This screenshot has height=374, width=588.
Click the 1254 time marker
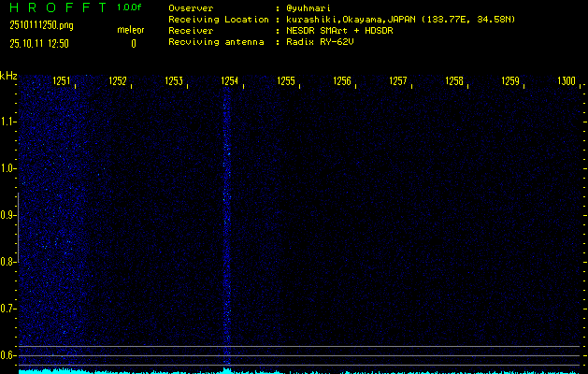(229, 82)
